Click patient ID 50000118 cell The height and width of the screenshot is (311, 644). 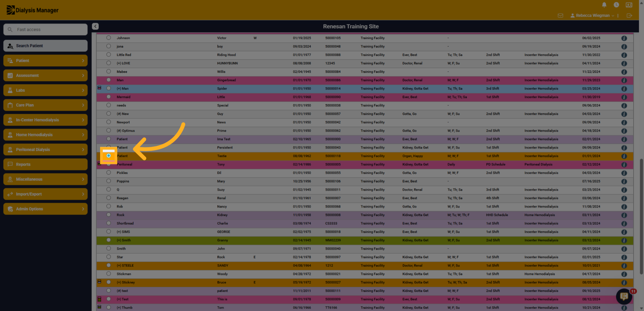pos(333,156)
